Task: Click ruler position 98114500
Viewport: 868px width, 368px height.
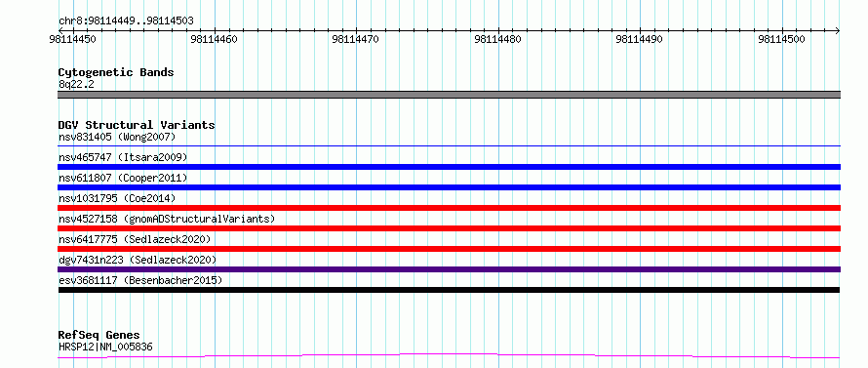Action: click(x=782, y=39)
